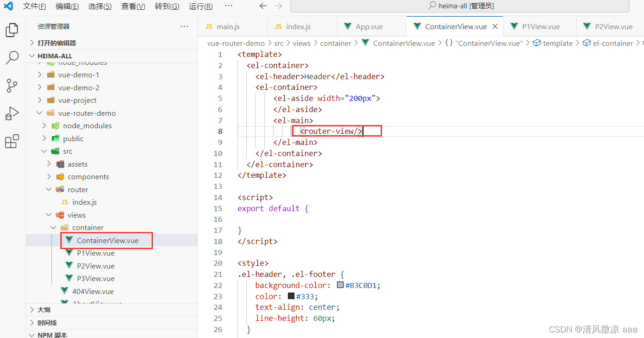Open the 查看(V) menu
Screen dimensions: 644x338
pos(133,6)
